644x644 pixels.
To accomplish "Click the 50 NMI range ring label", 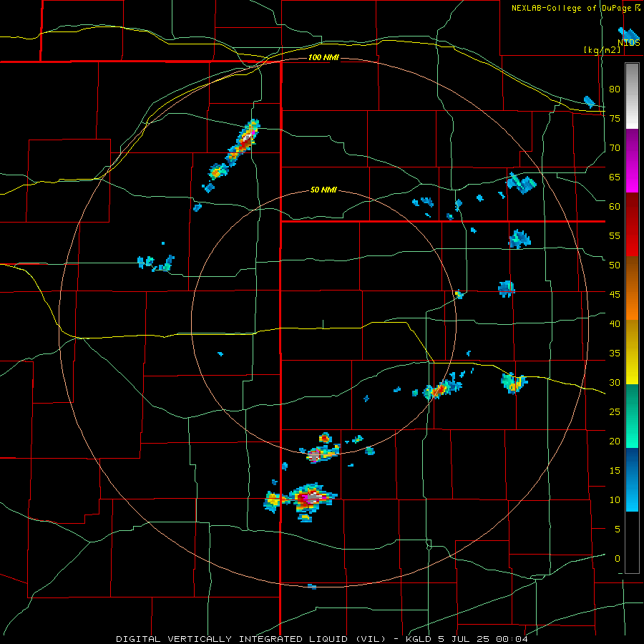I will pyautogui.click(x=323, y=190).
